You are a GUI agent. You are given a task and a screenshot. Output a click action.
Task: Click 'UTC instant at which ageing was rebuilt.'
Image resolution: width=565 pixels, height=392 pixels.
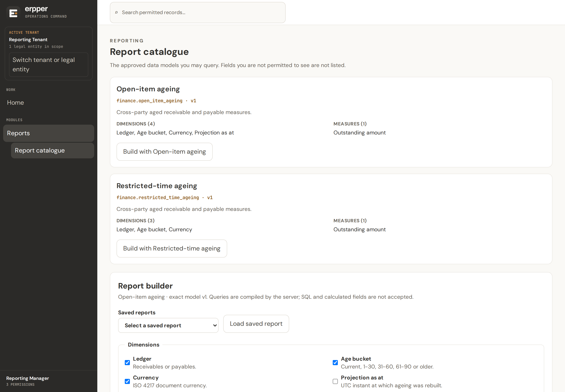click(x=391, y=385)
